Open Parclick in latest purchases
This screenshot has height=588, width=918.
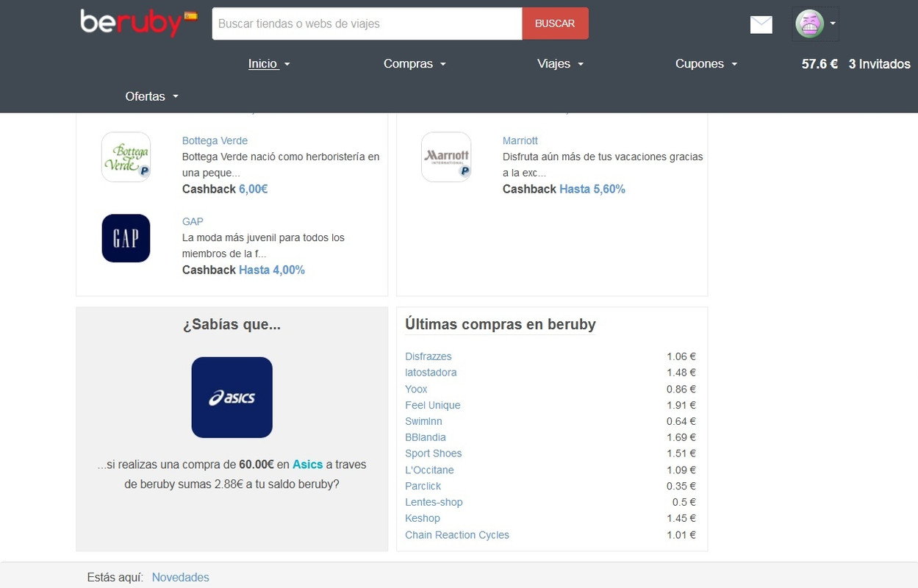(x=423, y=486)
